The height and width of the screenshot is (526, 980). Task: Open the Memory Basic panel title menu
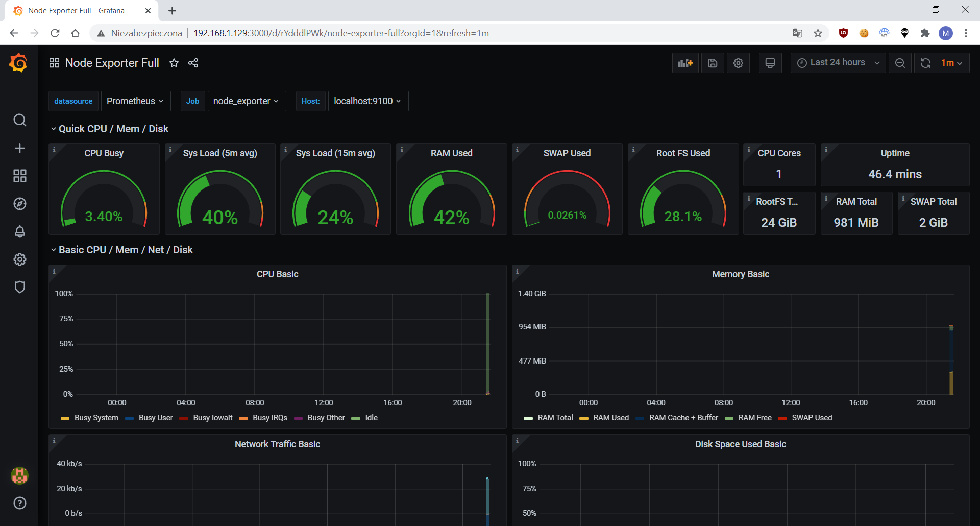click(740, 274)
